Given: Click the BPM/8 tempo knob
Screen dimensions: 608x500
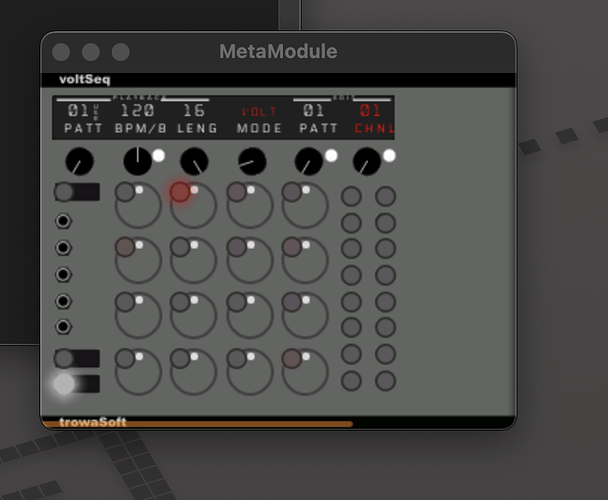Looking at the screenshot, I should click(x=138, y=161).
